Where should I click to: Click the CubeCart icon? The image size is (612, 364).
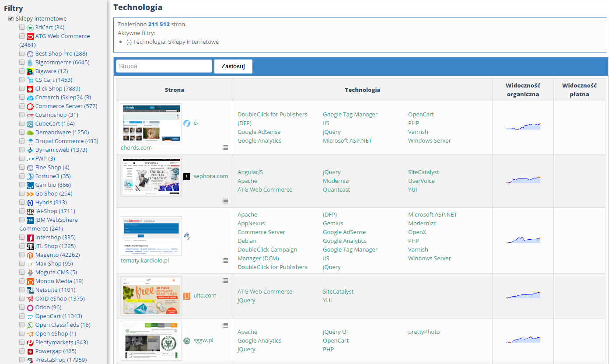point(30,124)
